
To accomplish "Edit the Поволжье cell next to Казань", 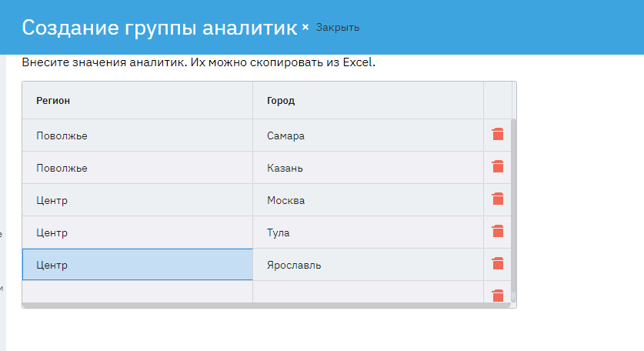I will pyautogui.click(x=137, y=168).
